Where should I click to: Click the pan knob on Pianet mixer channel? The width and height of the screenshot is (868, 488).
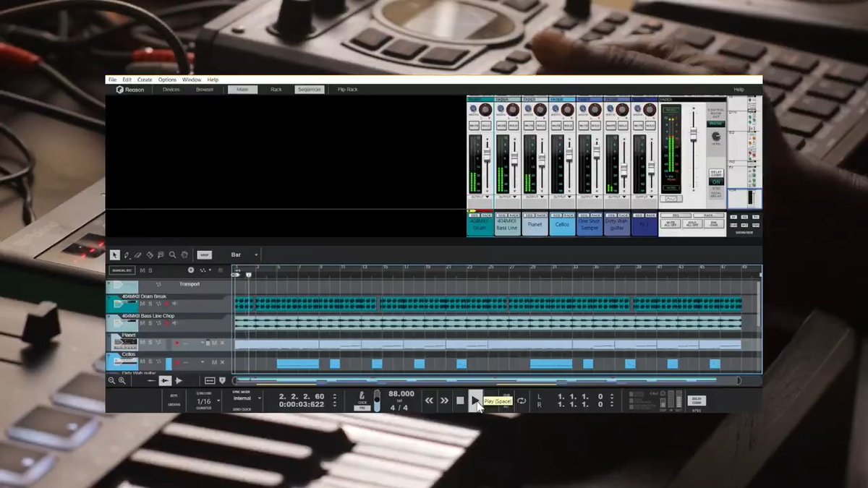coord(540,109)
